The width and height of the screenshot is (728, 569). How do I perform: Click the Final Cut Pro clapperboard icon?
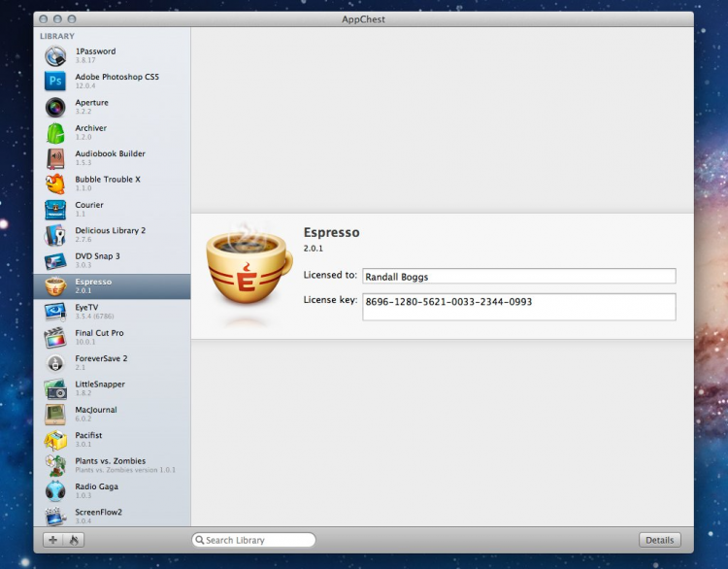[55, 338]
